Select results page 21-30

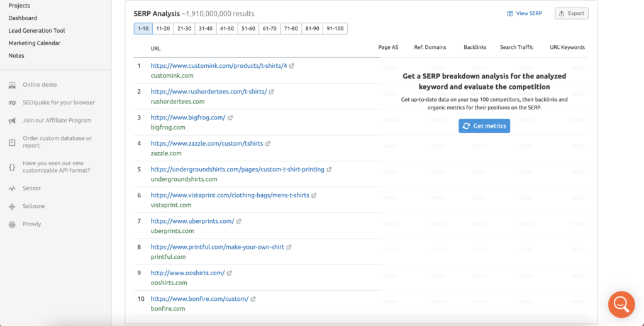coord(184,29)
